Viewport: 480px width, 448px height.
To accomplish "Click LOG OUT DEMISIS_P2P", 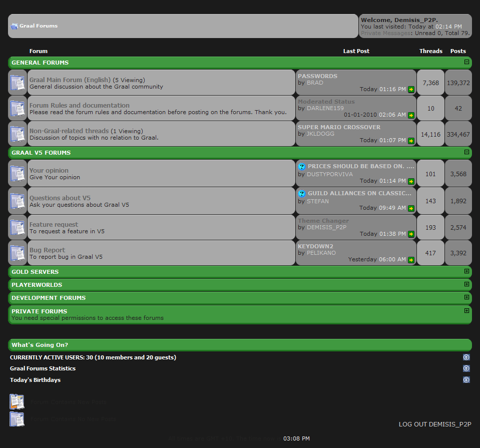I will [x=435, y=424].
